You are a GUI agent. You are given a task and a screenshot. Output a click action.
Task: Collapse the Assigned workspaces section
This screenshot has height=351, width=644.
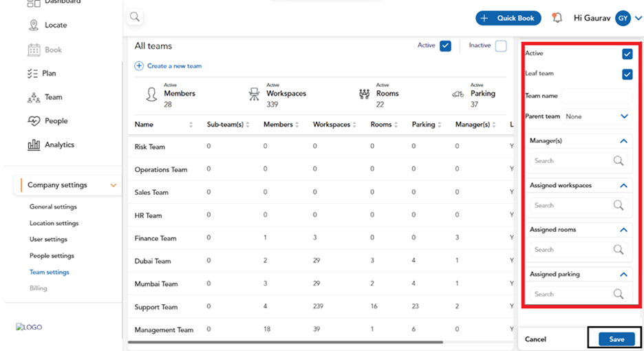623,185
